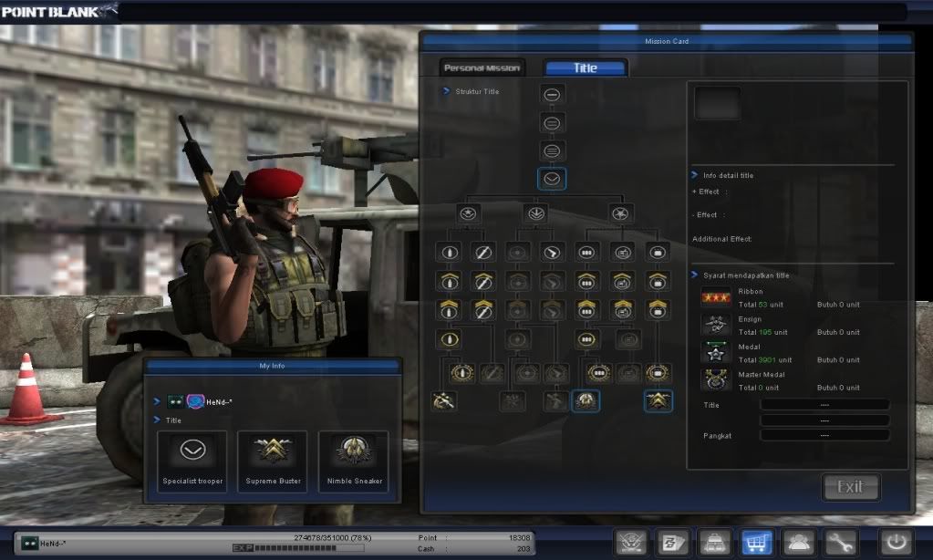Select the laurel-wreath bullet title icon

pyautogui.click(x=461, y=373)
